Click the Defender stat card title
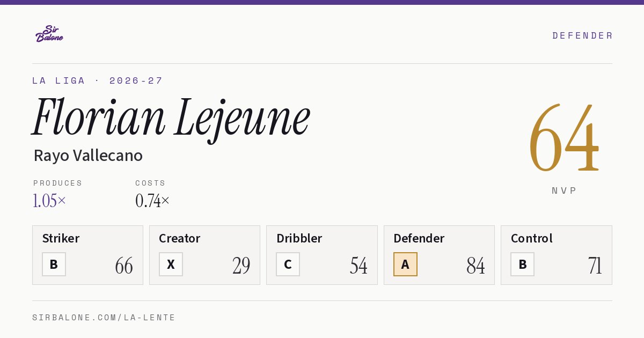The height and width of the screenshot is (338, 644). pos(419,238)
